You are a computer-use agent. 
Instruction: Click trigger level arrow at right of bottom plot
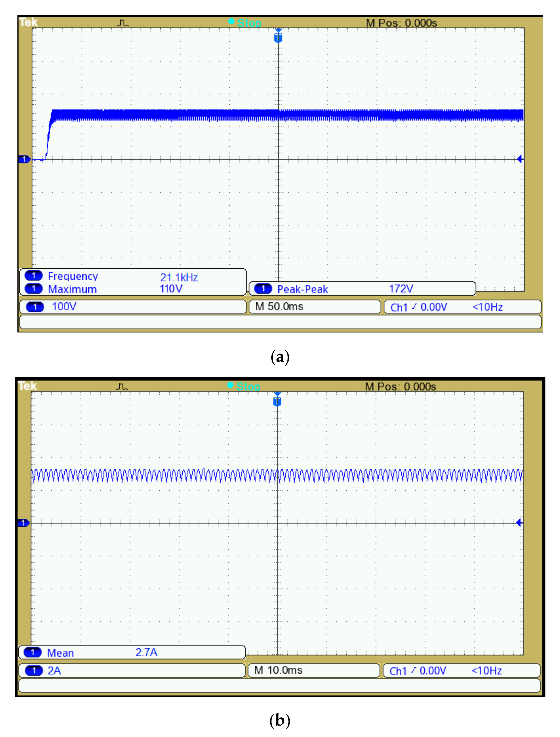tap(519, 522)
